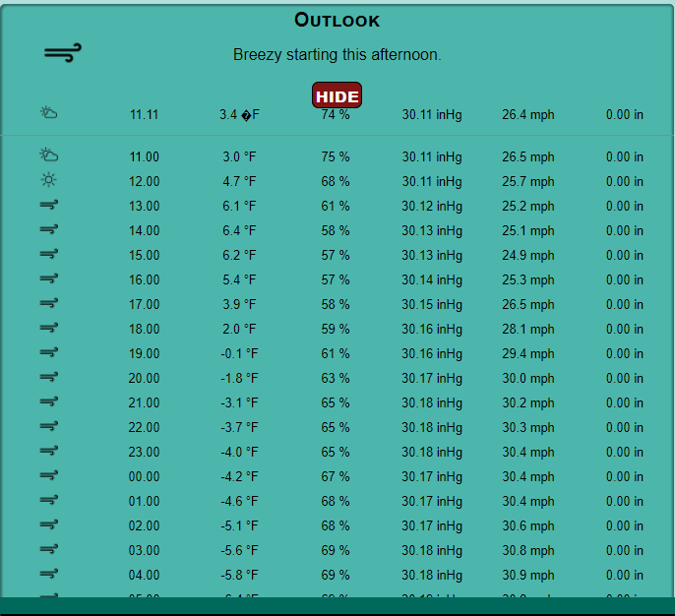Viewport: 675px width, 616px height.
Task: Click the large wind icon beside Outlook summary
Action: pyautogui.click(x=63, y=52)
